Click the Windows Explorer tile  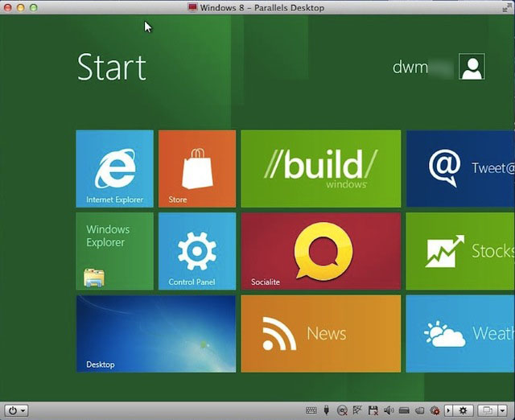click(x=114, y=251)
